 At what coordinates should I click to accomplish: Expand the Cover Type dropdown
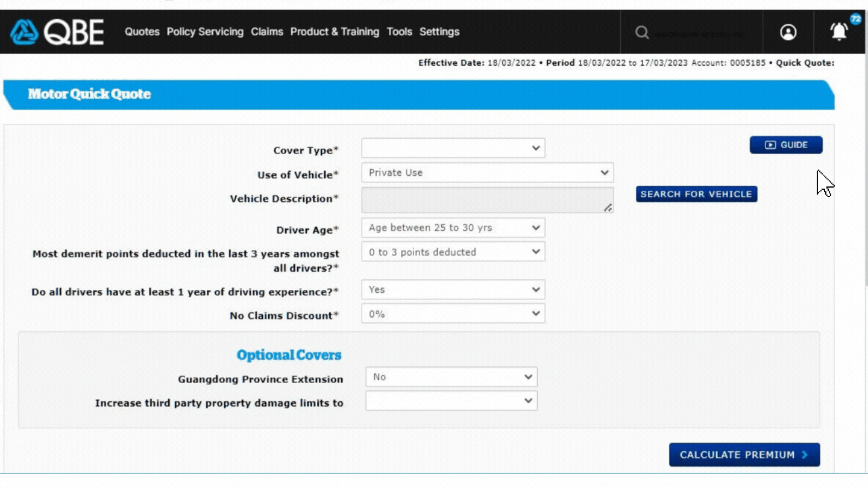[x=453, y=148]
